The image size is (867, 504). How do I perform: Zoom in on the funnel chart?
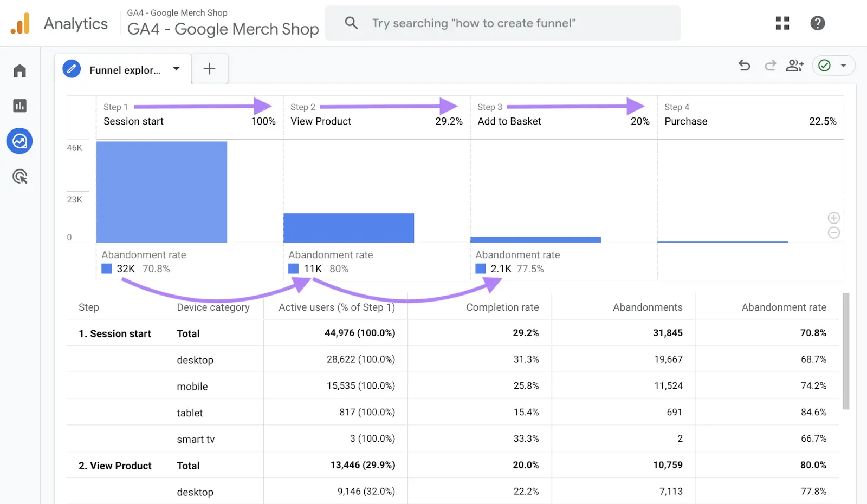pyautogui.click(x=834, y=218)
